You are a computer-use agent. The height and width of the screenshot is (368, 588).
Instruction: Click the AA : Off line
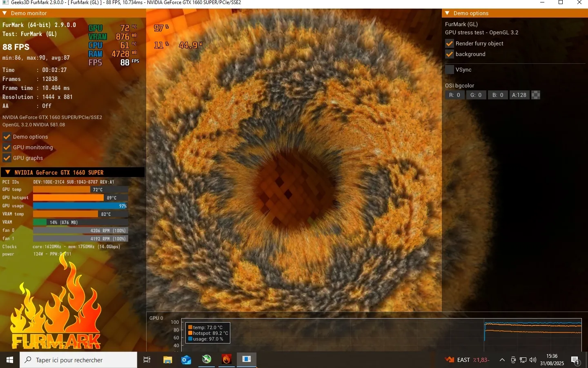(27, 106)
